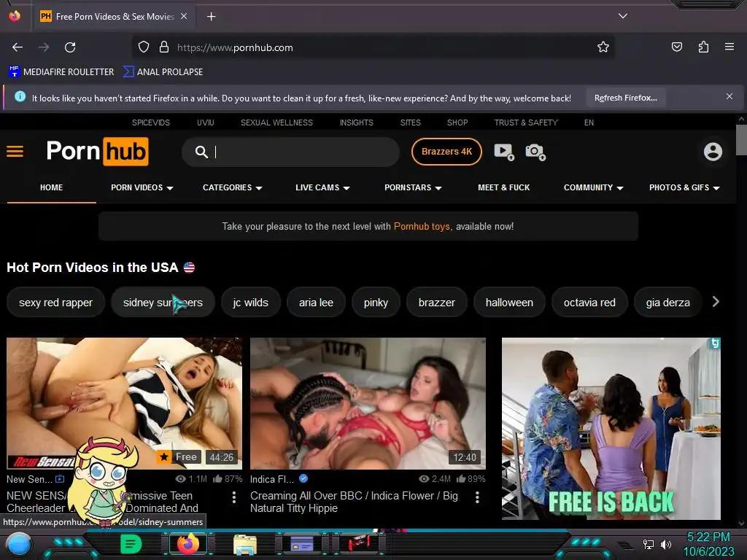Open options for the second video
747x560 pixels.
[477, 497]
